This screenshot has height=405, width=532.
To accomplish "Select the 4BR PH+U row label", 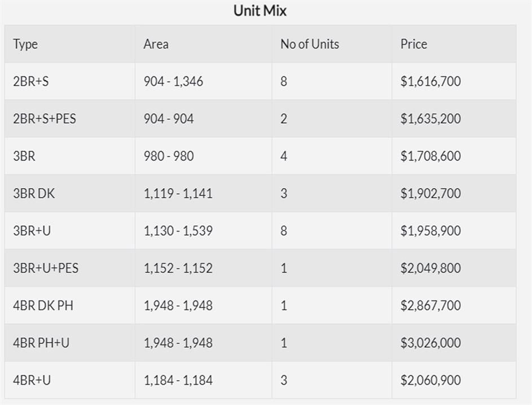I will [x=41, y=343].
